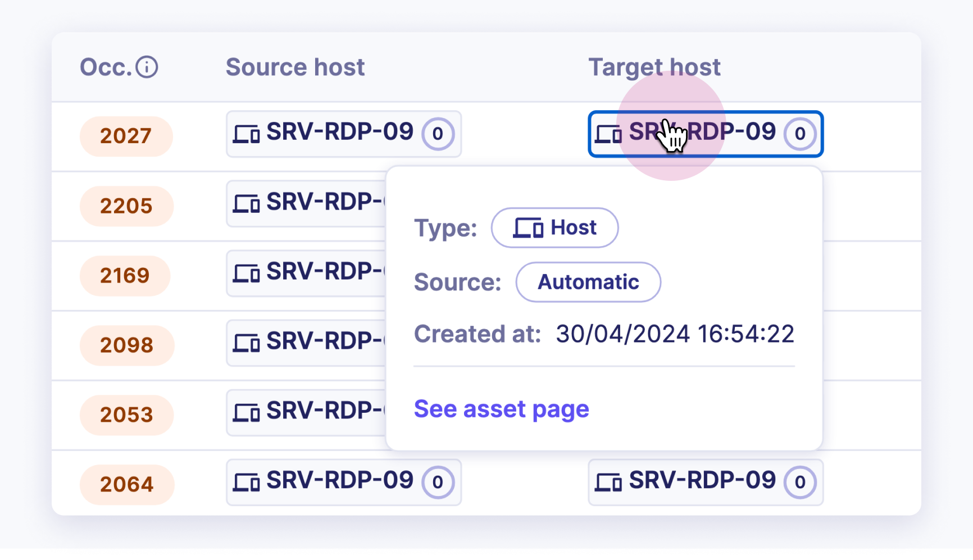Click the Target host column header
This screenshot has width=973, height=560.
coord(654,67)
